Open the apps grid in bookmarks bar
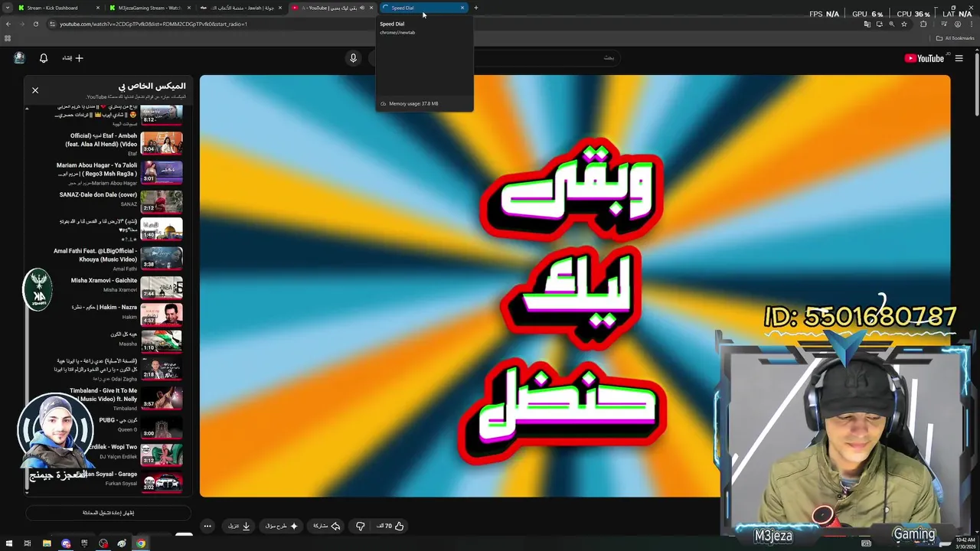The width and height of the screenshot is (980, 551). point(8,38)
